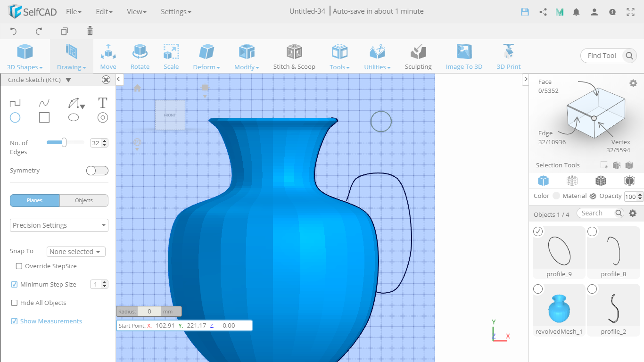Select the Text sketch tool
Image resolution: width=644 pixels, height=362 pixels.
point(102,102)
